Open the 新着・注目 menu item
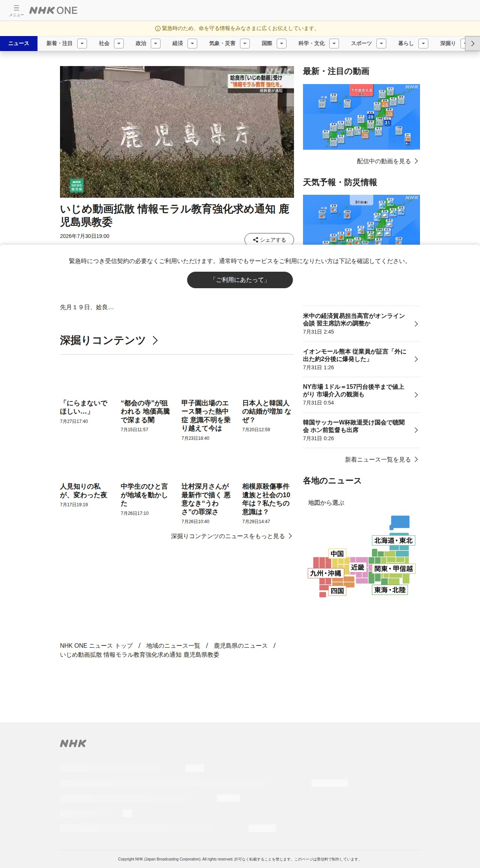 (59, 44)
